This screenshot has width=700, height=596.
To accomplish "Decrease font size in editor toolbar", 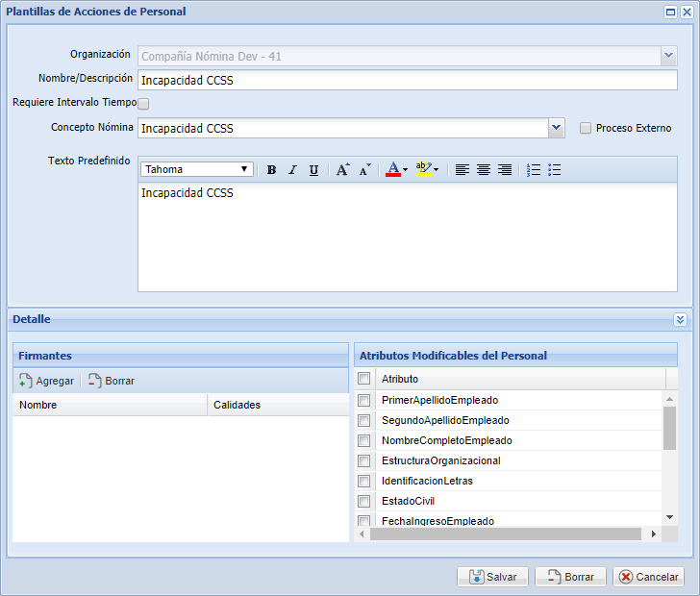I will [364, 169].
